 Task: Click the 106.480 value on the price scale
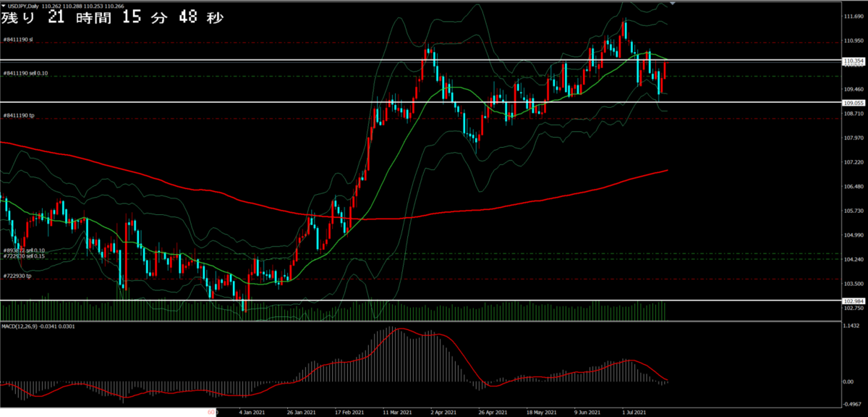(x=854, y=186)
